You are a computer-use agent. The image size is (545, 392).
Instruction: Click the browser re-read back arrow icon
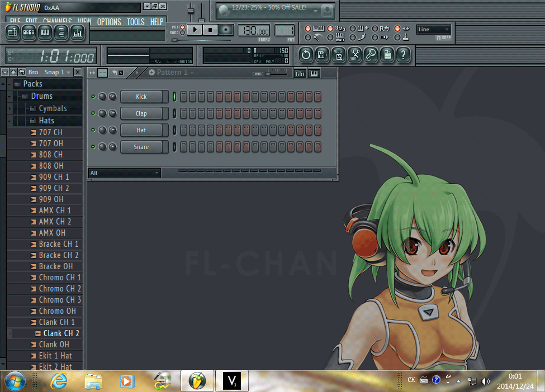click(x=22, y=72)
